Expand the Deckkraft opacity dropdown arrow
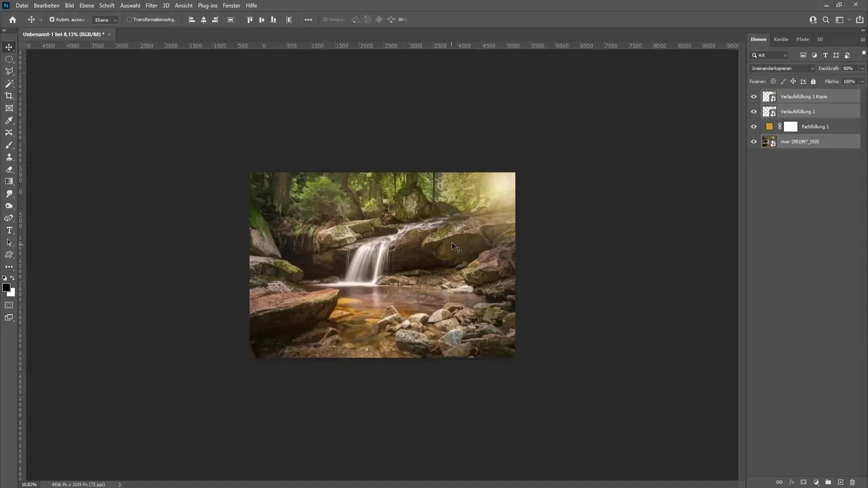Image resolution: width=868 pixels, height=488 pixels. pyautogui.click(x=862, y=69)
